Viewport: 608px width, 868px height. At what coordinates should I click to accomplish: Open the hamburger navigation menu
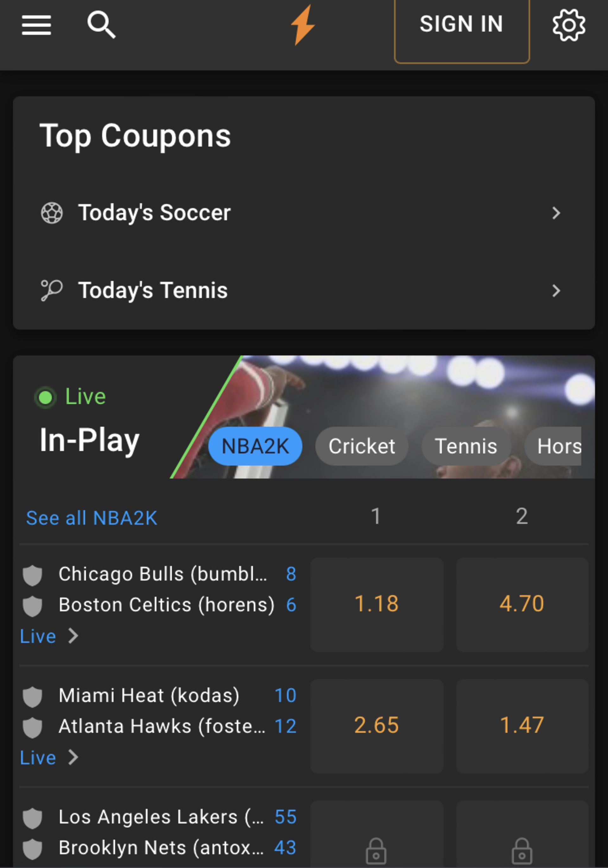click(36, 25)
